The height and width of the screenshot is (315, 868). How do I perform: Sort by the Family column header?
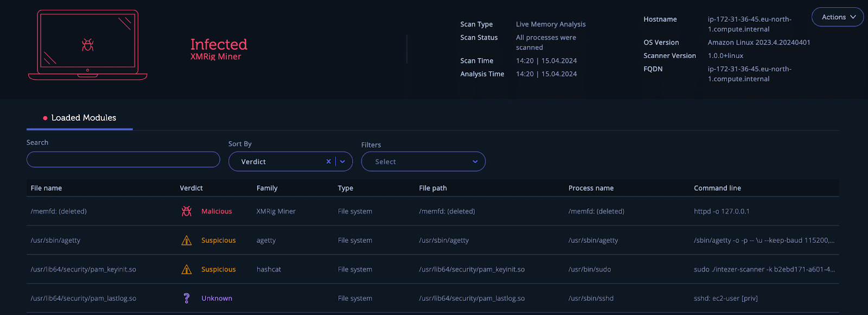[x=267, y=188]
